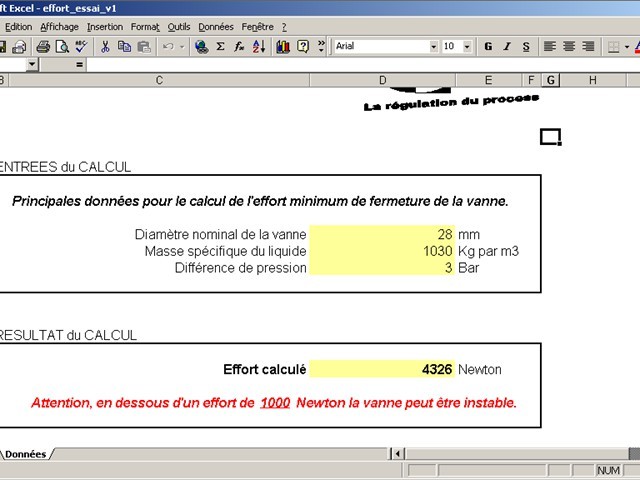Open the Edition menu
The image size is (640, 480).
point(18,27)
